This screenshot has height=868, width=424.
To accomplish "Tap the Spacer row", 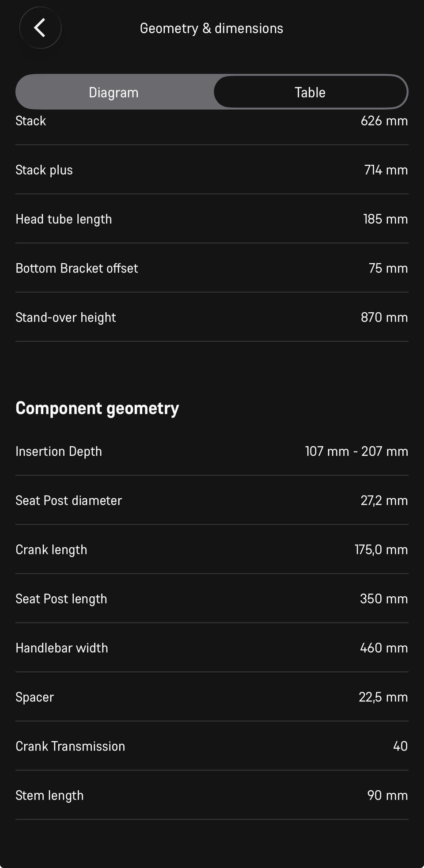I will [x=212, y=697].
